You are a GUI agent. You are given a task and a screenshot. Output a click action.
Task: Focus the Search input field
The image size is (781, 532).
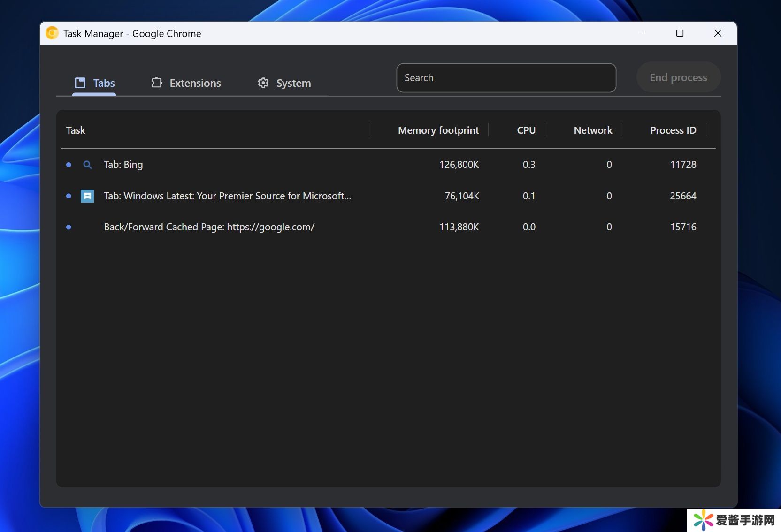(x=506, y=78)
